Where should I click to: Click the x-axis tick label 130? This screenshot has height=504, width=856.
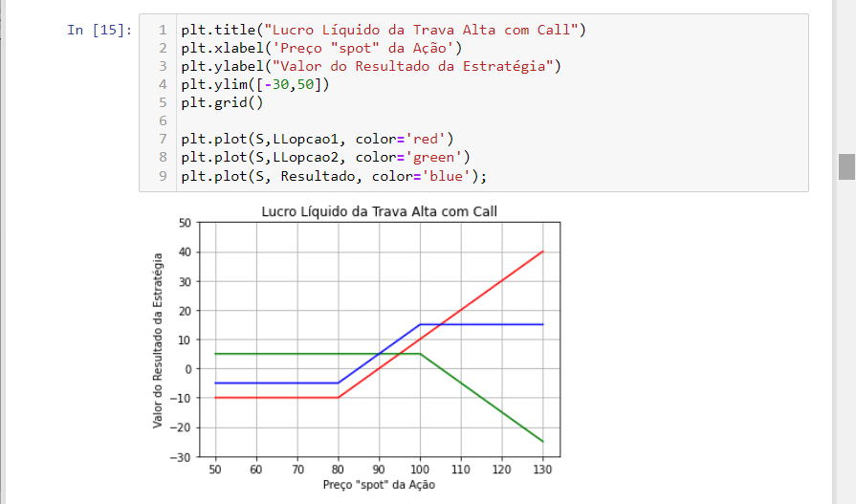(542, 470)
